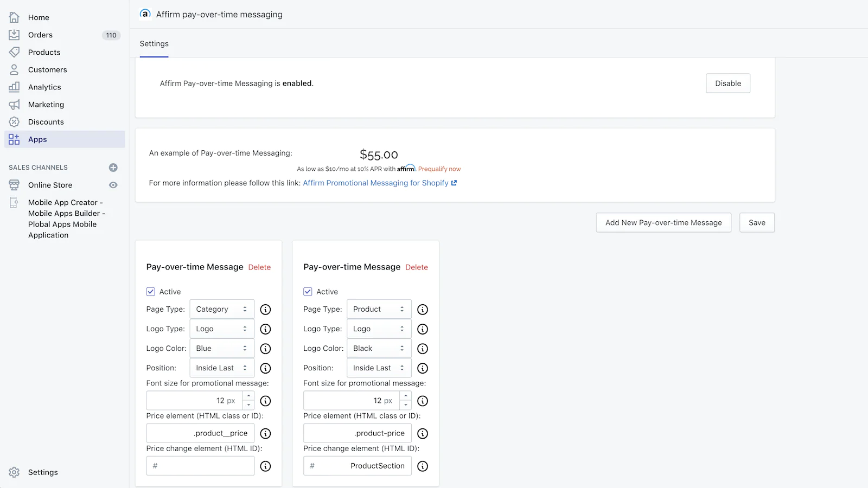The image size is (868, 488).
Task: Click the Marketing megaphone icon
Action: [x=14, y=104]
